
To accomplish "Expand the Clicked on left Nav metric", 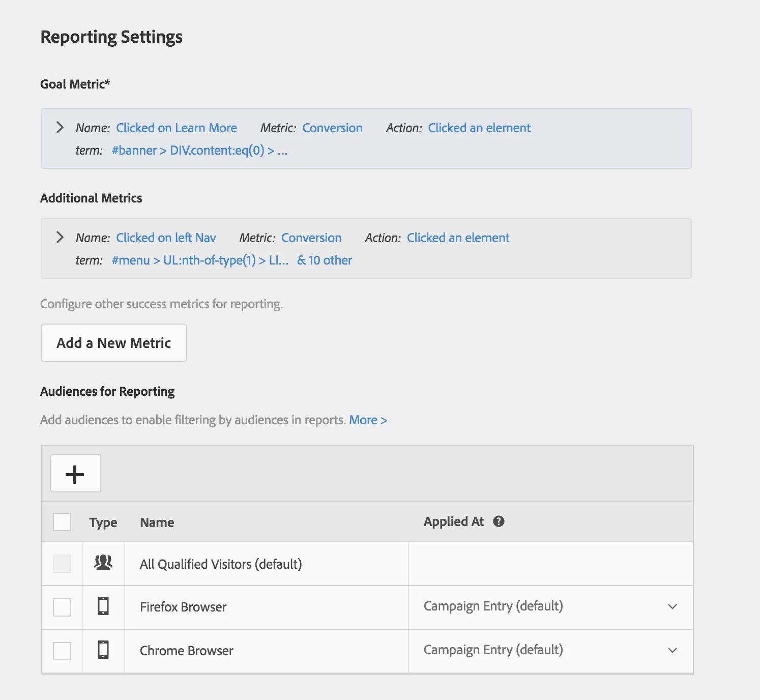I will pyautogui.click(x=60, y=237).
